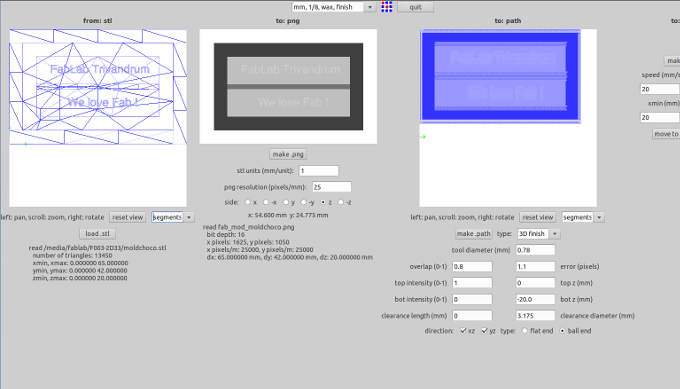
Task: Click 'read fab_mod_moldchoco.png' text
Action: (x=248, y=227)
